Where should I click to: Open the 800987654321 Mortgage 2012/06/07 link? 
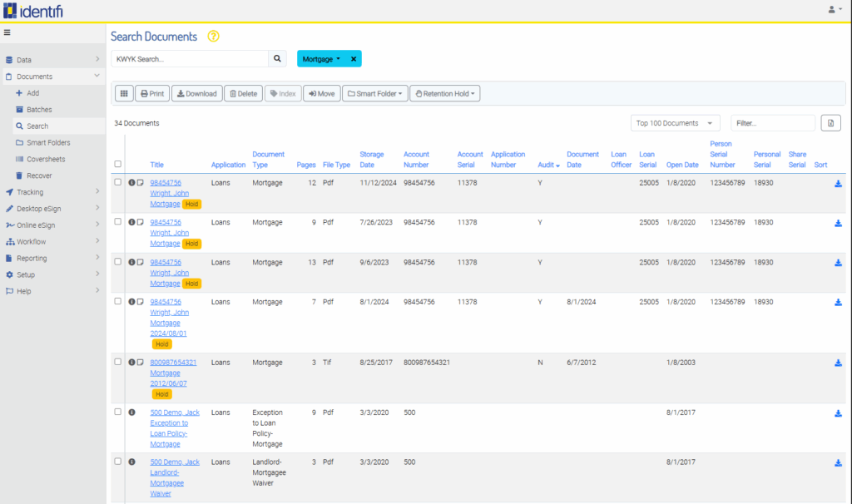[x=173, y=373]
